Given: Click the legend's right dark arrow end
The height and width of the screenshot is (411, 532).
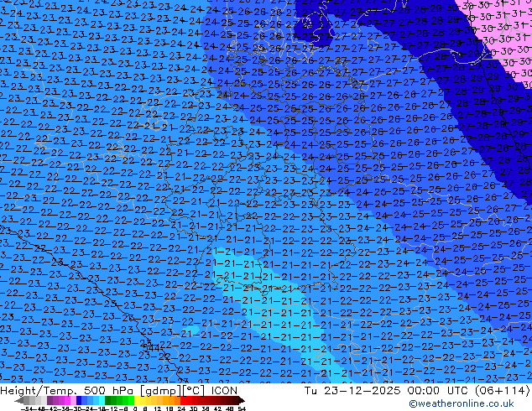Looking at the screenshot, I should 241,401.
